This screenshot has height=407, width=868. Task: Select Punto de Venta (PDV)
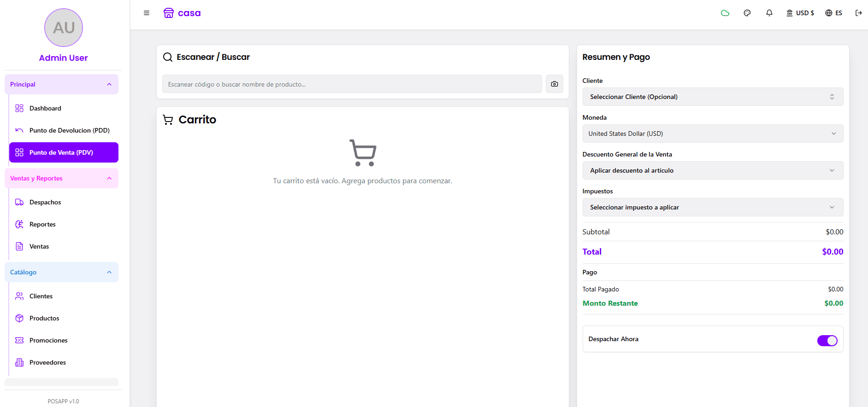pyautogui.click(x=64, y=152)
